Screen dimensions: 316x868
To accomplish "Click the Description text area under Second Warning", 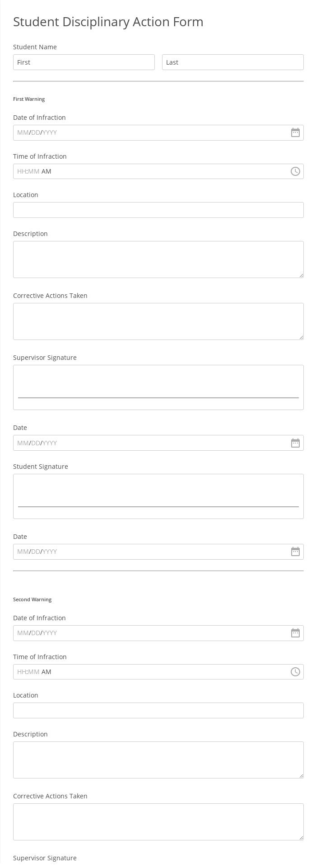I will pos(158,759).
